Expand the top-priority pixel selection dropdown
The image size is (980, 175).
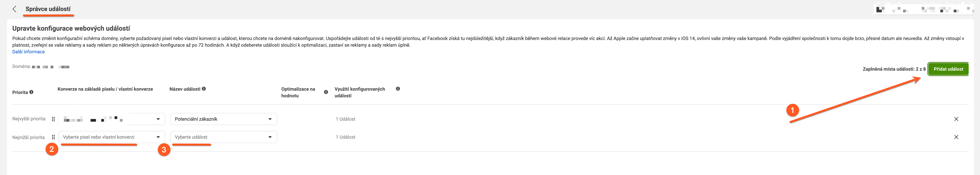pos(112,119)
